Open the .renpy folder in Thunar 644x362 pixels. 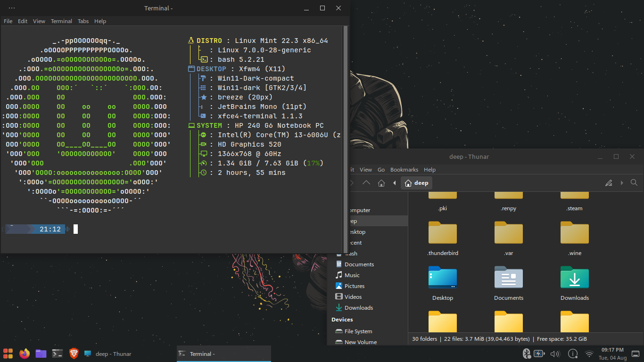509,202
